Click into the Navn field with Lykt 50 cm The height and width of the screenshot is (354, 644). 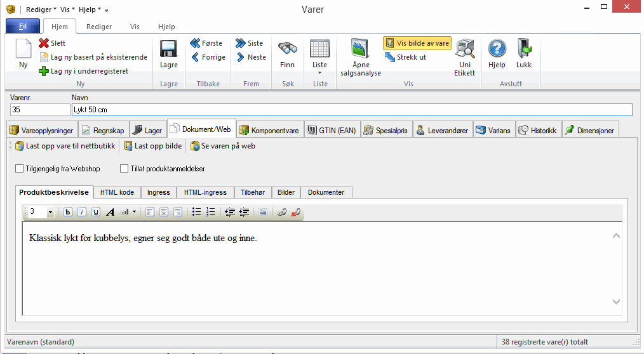pos(352,110)
